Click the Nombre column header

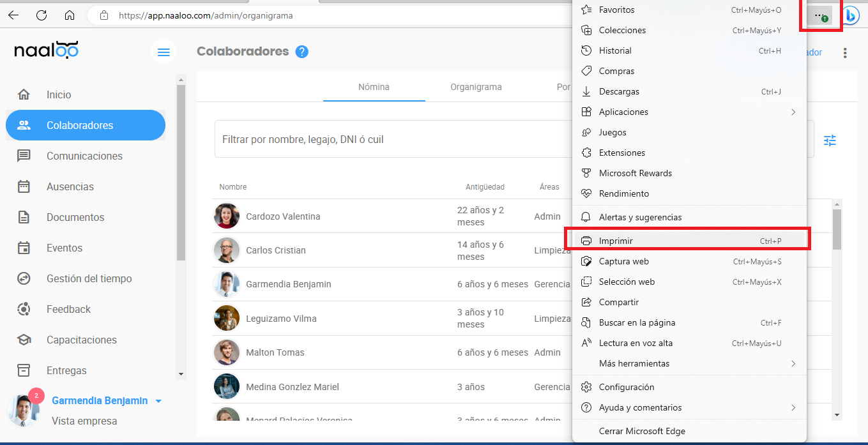(232, 187)
